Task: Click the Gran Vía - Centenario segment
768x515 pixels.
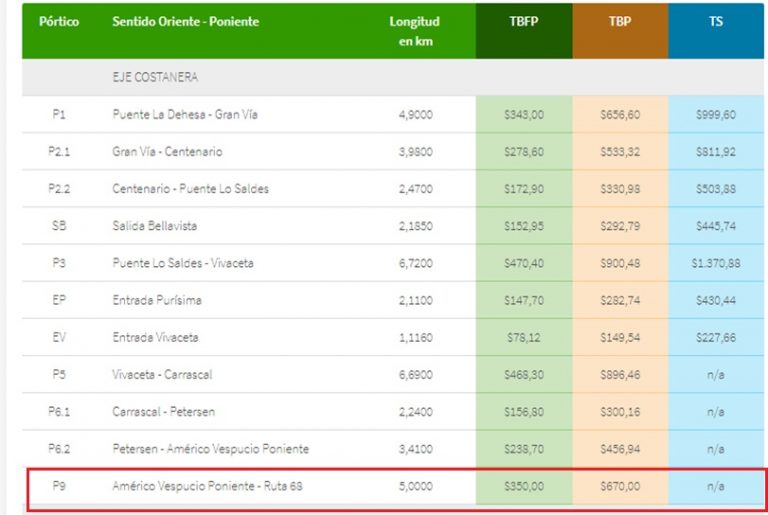Action: pyautogui.click(x=167, y=152)
